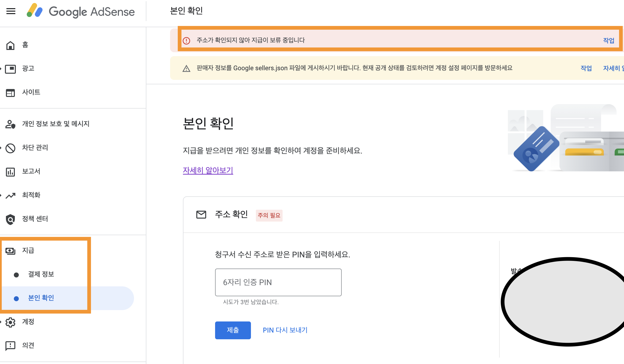
Task: Click the Google AdSense logo
Action: [81, 11]
